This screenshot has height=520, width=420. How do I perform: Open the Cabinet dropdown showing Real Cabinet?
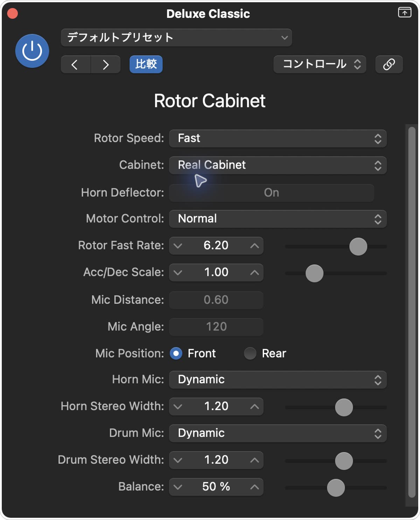pyautogui.click(x=278, y=165)
